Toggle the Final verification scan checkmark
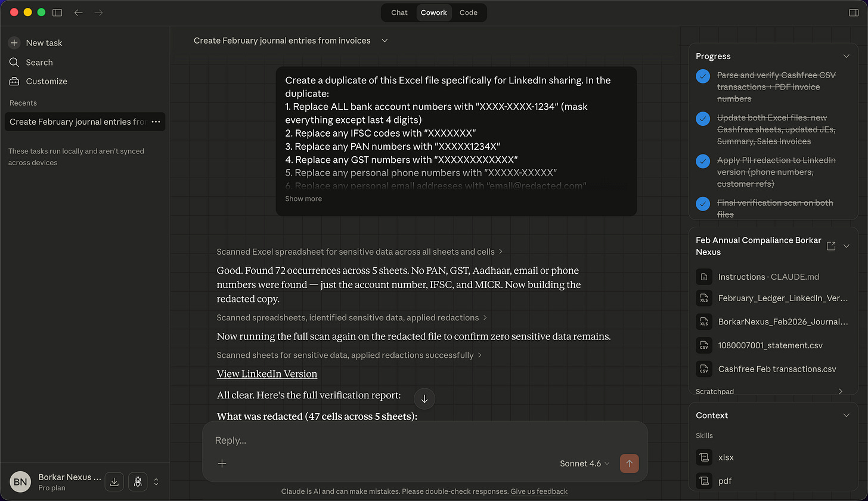Image resolution: width=868 pixels, height=501 pixels. click(703, 203)
